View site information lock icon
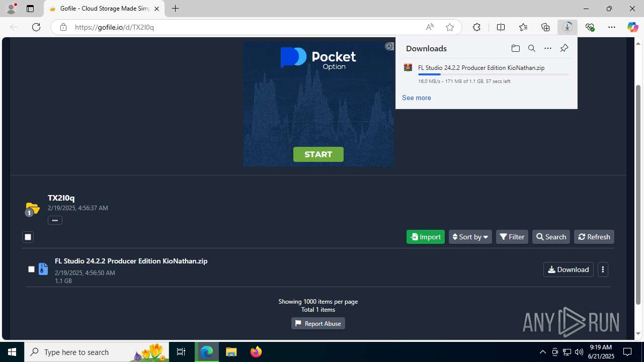The height and width of the screenshot is (362, 644). (x=63, y=27)
